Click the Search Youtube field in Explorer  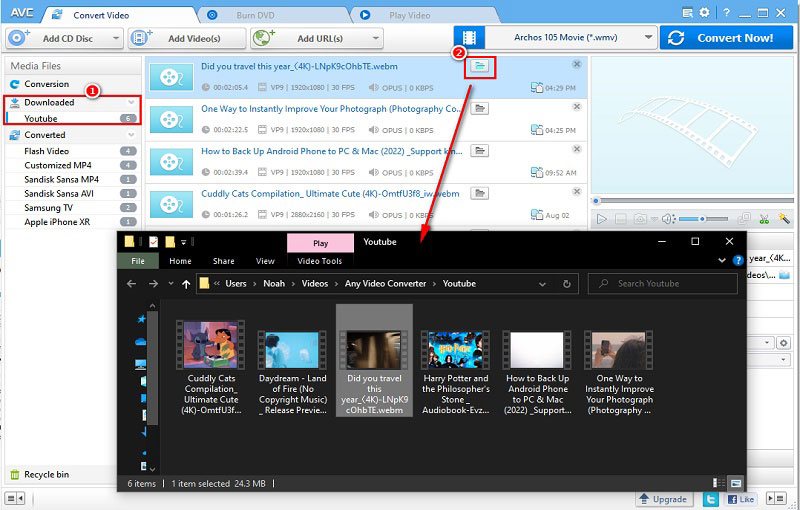[x=663, y=284]
